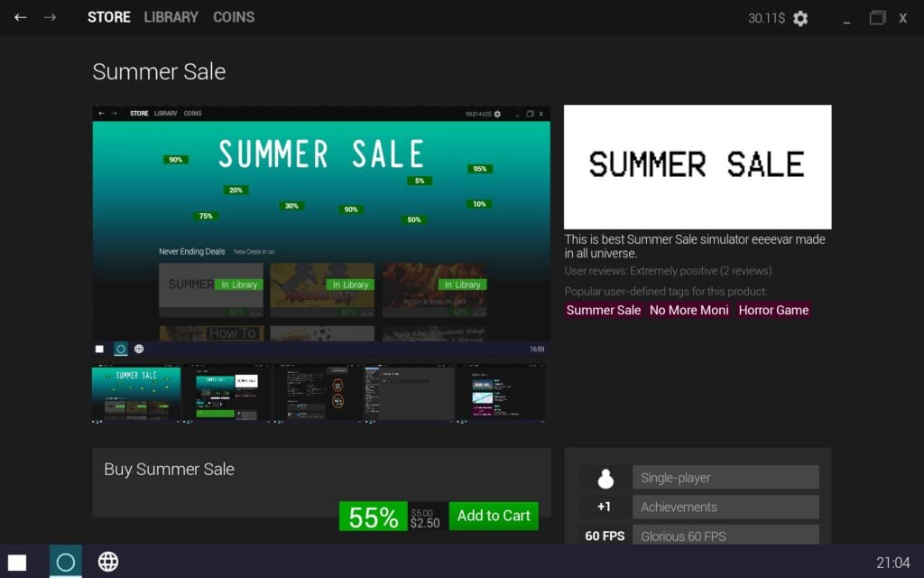Launch the globe browser icon in taskbar
Image resolution: width=924 pixels, height=578 pixels.
coord(108,562)
